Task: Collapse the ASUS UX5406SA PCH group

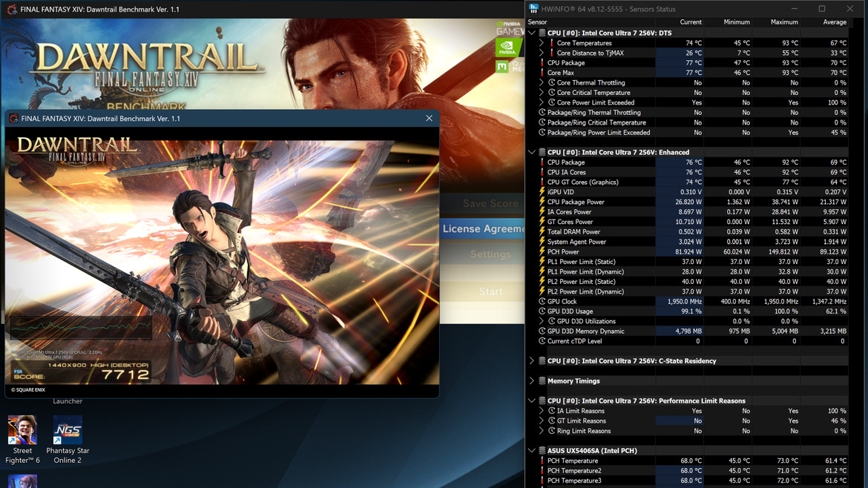Action: [x=532, y=451]
